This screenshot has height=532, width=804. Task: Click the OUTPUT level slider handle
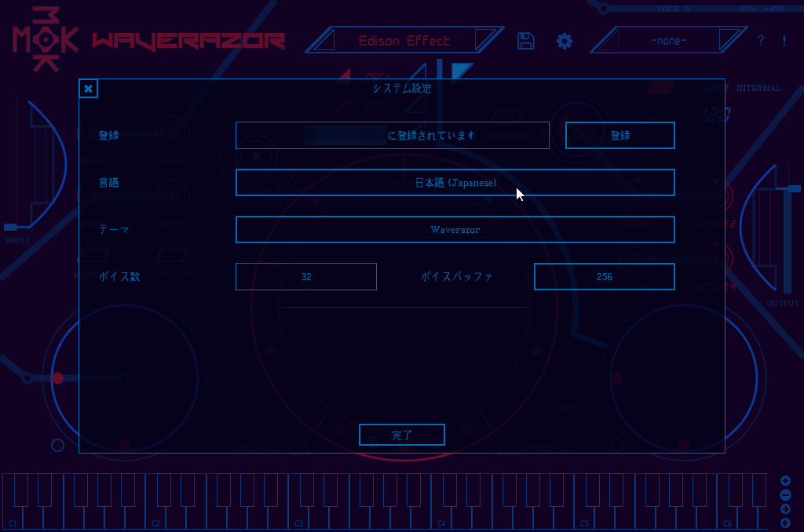[794, 188]
